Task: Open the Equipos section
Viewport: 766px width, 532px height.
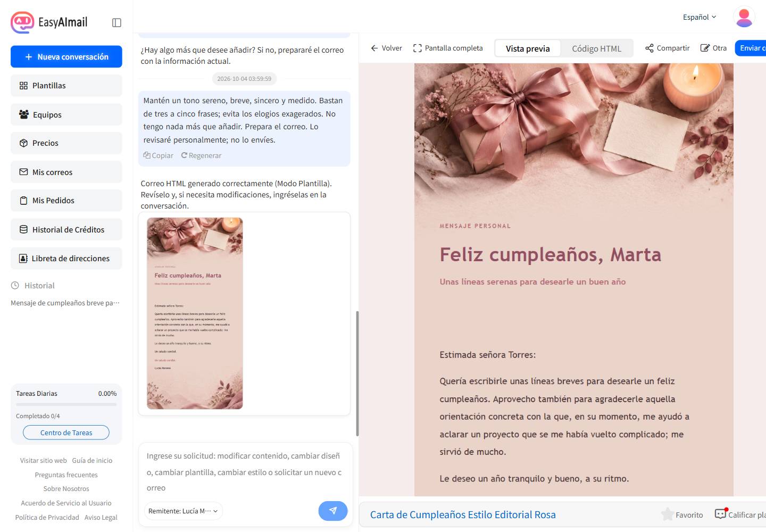Action: click(66, 114)
